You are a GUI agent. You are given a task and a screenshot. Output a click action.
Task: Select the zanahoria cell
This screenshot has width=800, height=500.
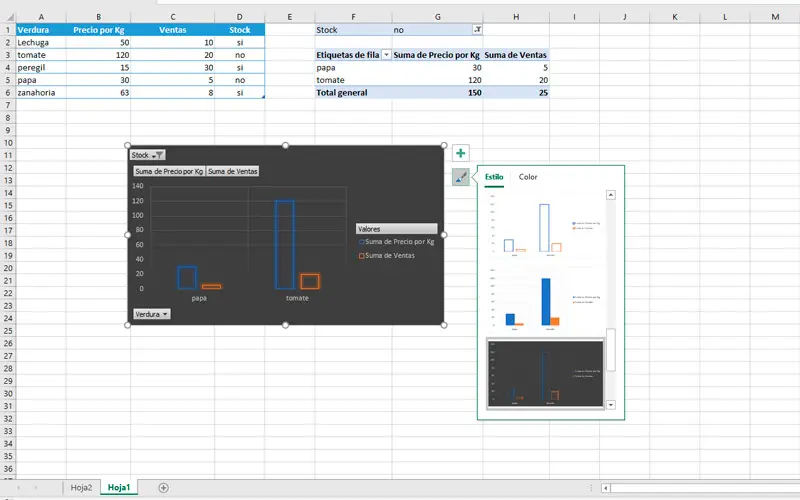41,92
